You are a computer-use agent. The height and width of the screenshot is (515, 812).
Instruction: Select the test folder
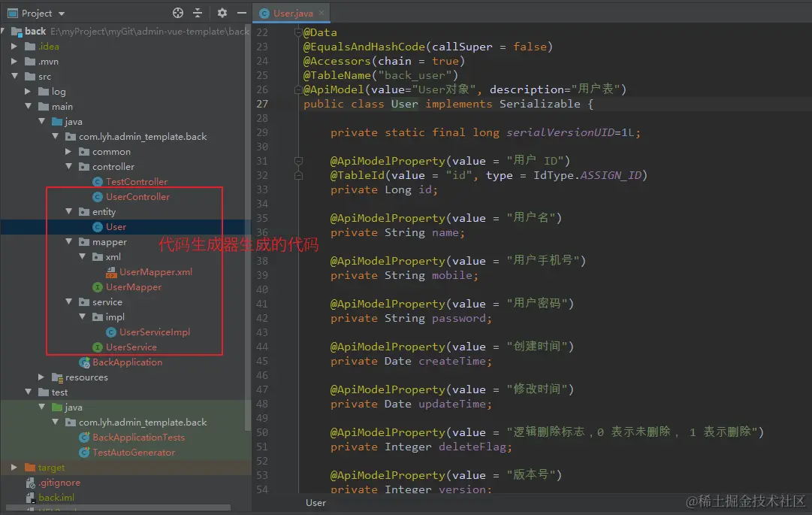tap(59, 392)
